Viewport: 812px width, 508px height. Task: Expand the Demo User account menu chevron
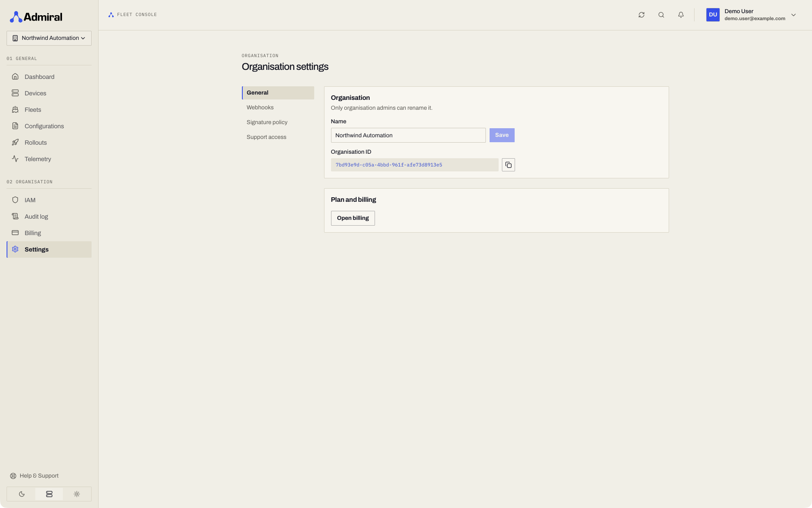coord(794,15)
